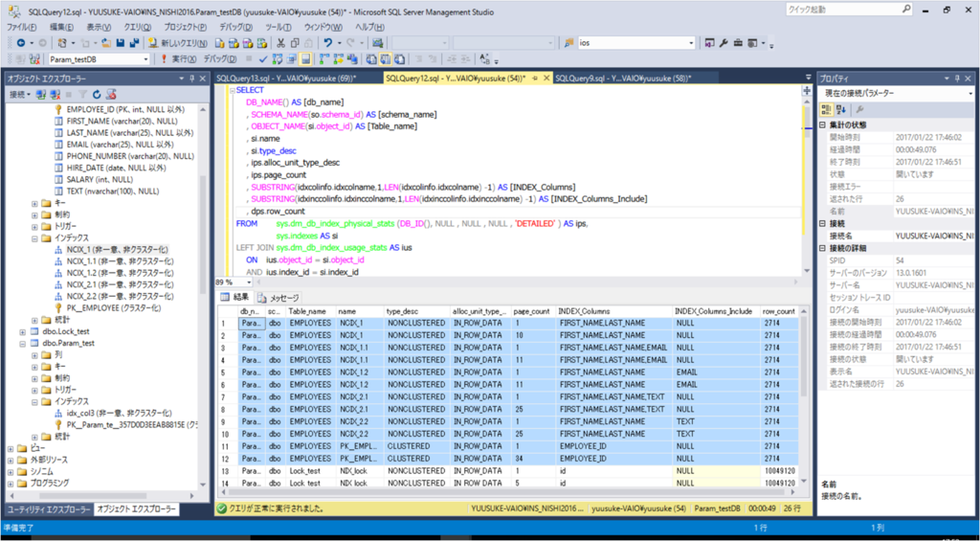
Task: Click the Parse checkmark icon
Action: point(263,58)
